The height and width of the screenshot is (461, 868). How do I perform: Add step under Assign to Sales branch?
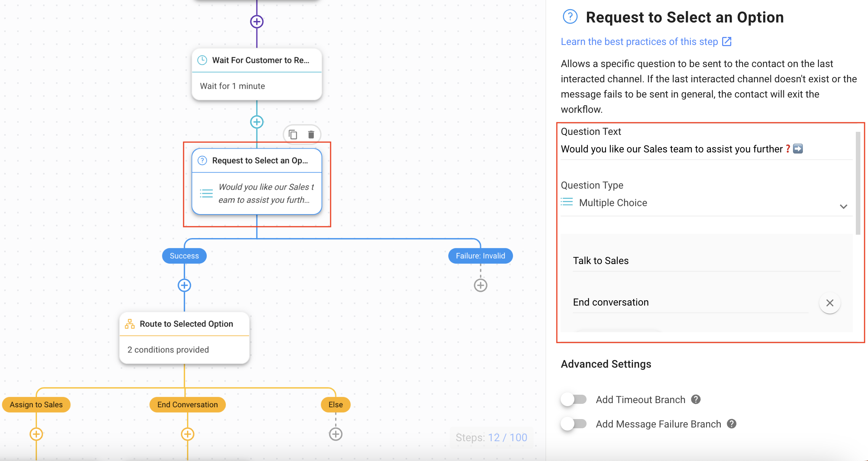tap(36, 434)
